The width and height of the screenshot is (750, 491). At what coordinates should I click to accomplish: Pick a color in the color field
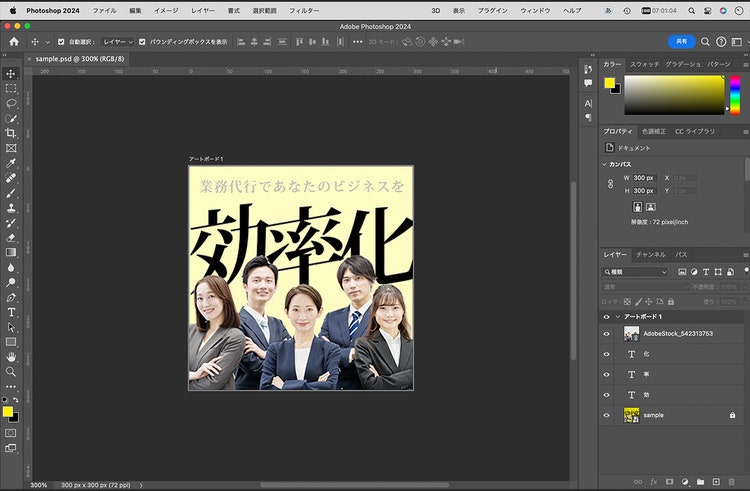674,95
